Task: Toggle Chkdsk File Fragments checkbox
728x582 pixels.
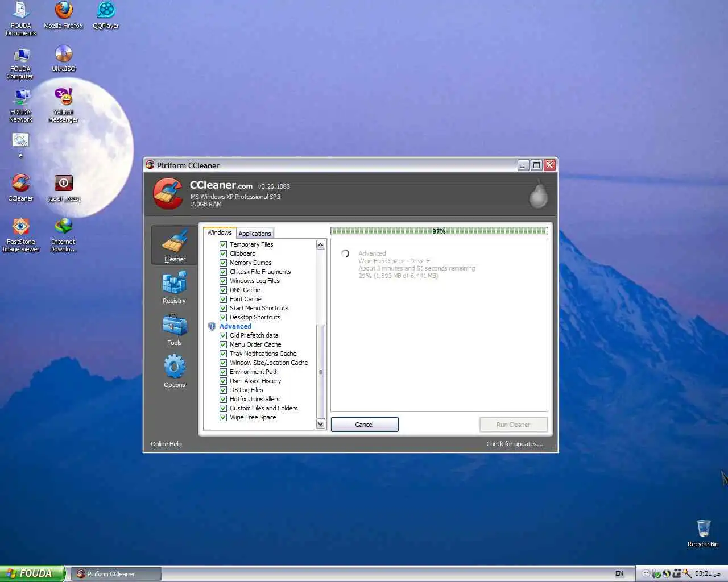Action: click(x=224, y=272)
